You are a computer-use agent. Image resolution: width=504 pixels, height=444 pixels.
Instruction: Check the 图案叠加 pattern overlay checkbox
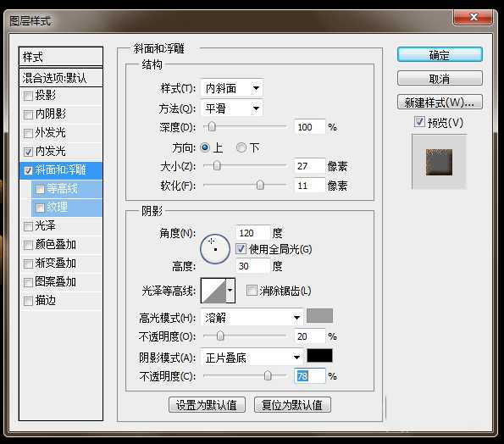click(x=28, y=282)
